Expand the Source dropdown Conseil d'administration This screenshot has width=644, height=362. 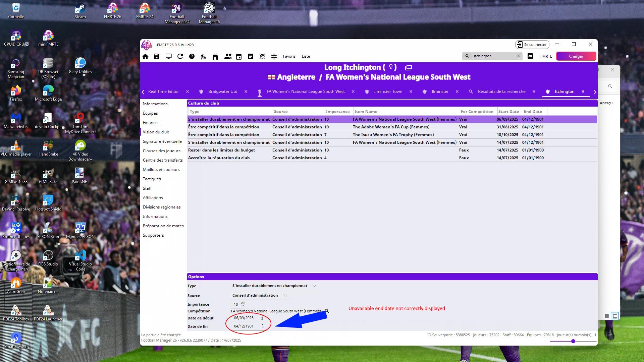point(285,295)
